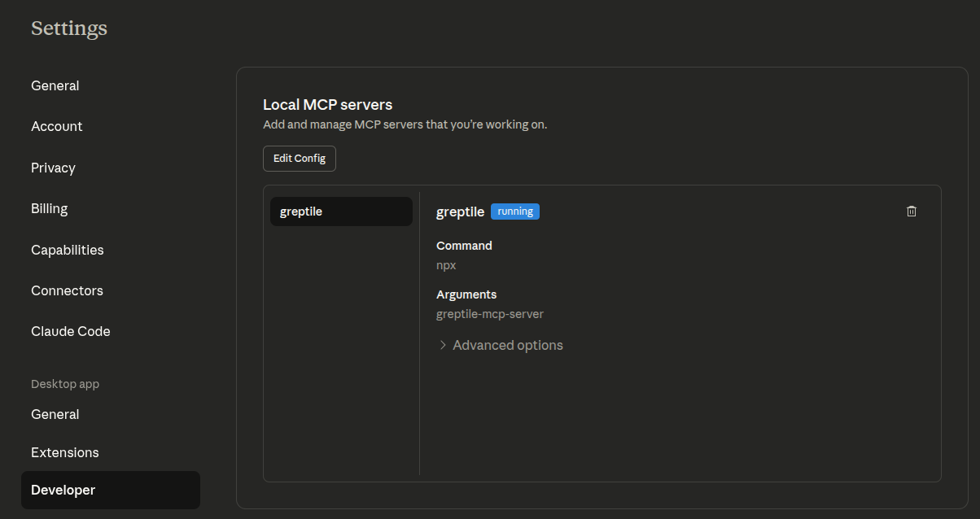980x519 pixels.
Task: Open the top General settings section
Action: point(55,85)
